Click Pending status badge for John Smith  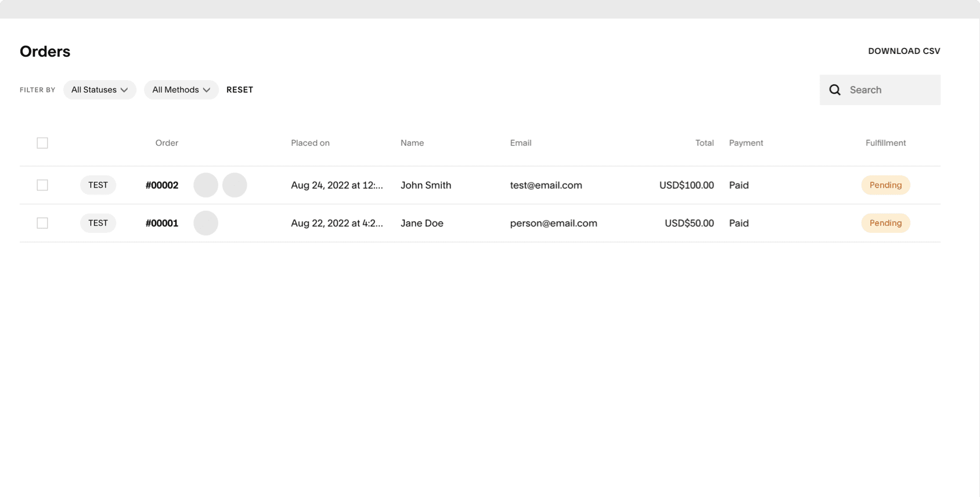[x=885, y=185]
